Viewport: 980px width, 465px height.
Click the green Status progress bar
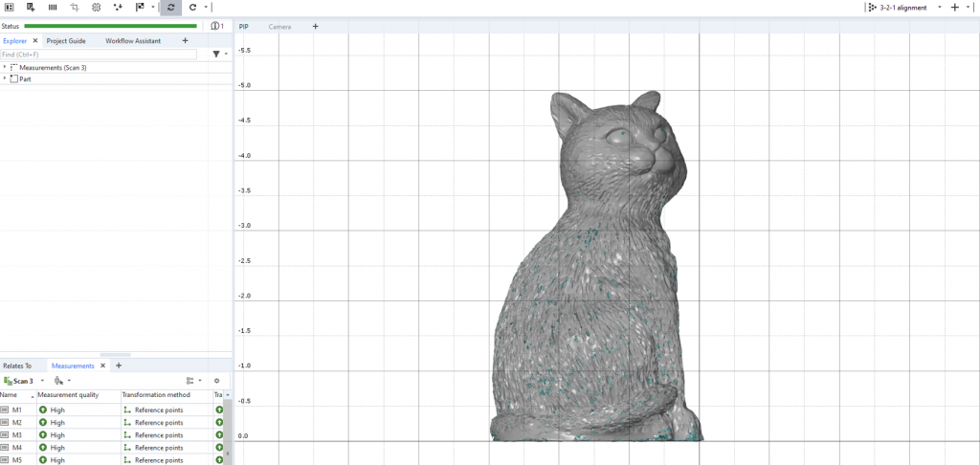(x=111, y=26)
